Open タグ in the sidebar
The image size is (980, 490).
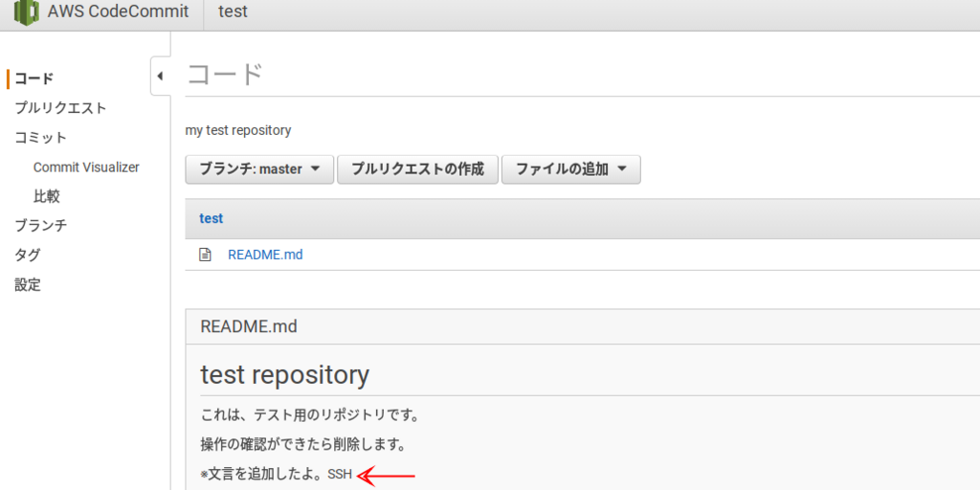[28, 255]
